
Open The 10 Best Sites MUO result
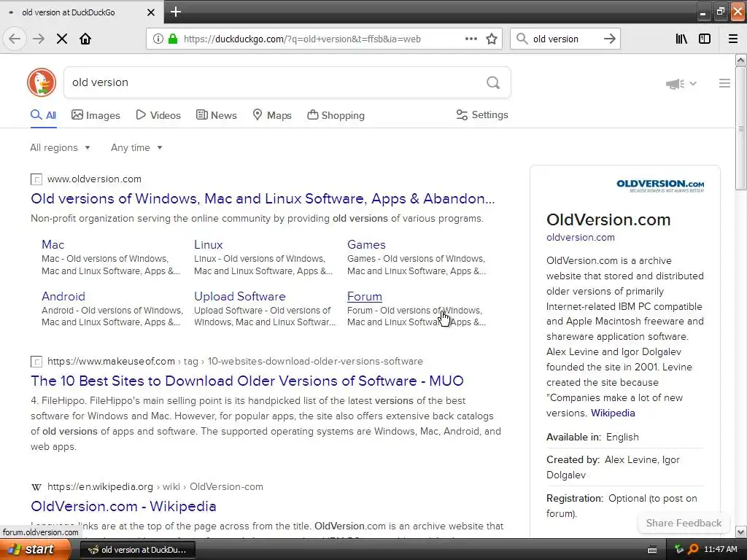(247, 381)
